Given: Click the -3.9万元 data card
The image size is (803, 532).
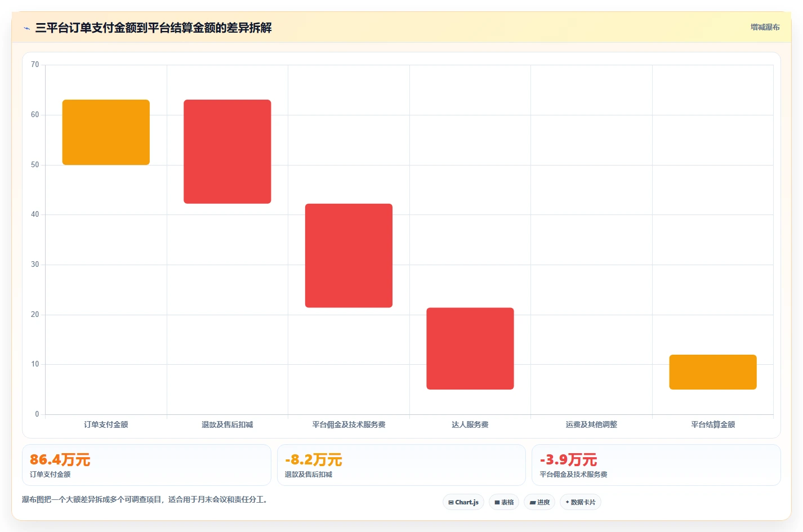Looking at the screenshot, I should [x=656, y=465].
